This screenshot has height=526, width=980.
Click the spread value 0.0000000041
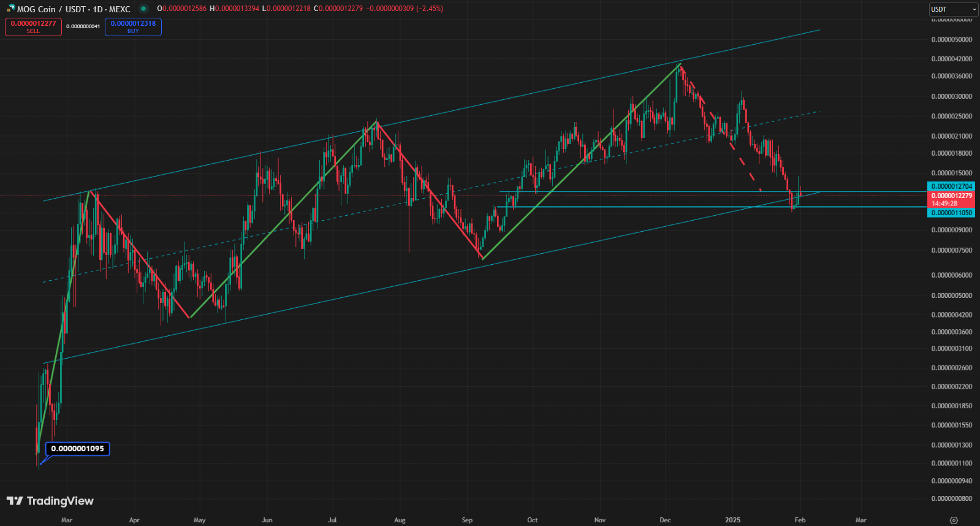83,27
